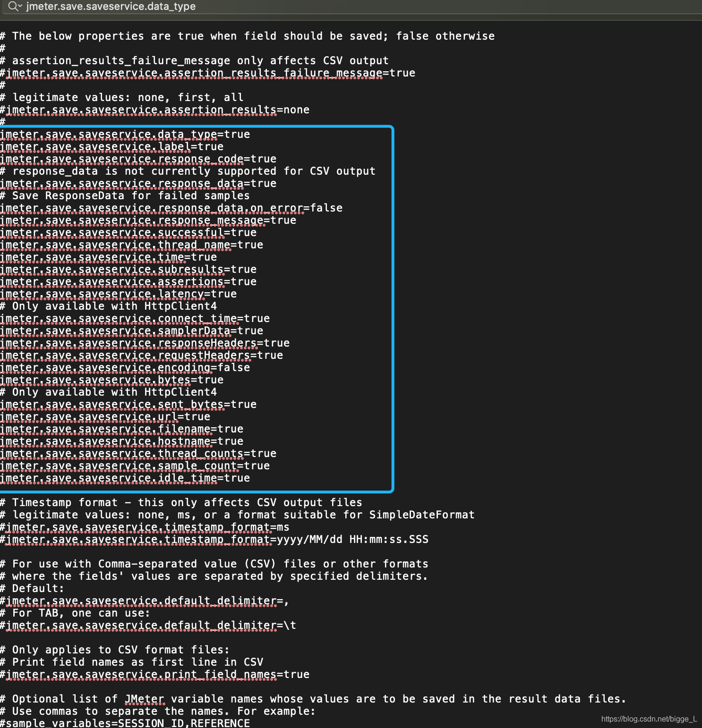Click the commented assertion_results_failure_message=true line
Screen dimensions: 702x728
[208, 73]
